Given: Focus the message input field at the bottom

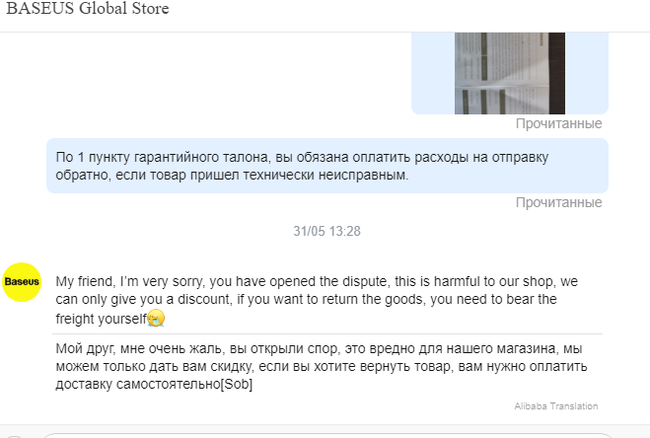Looking at the screenshot, I should [327, 436].
